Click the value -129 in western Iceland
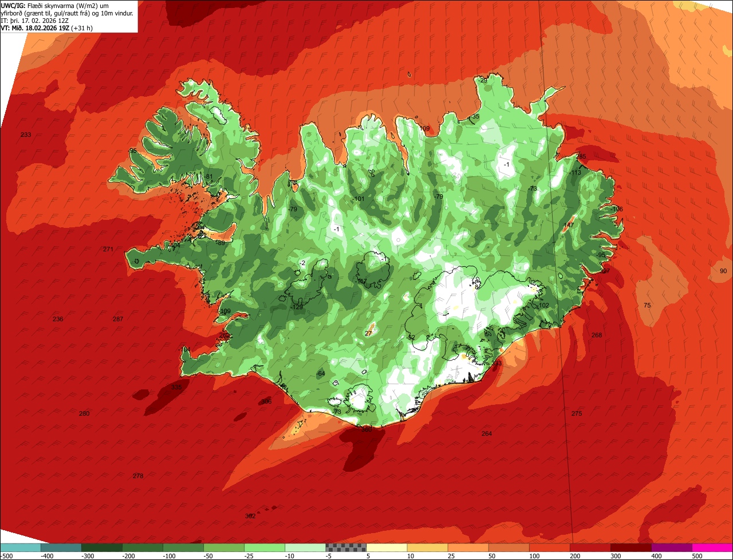733x560 pixels. tap(297, 307)
